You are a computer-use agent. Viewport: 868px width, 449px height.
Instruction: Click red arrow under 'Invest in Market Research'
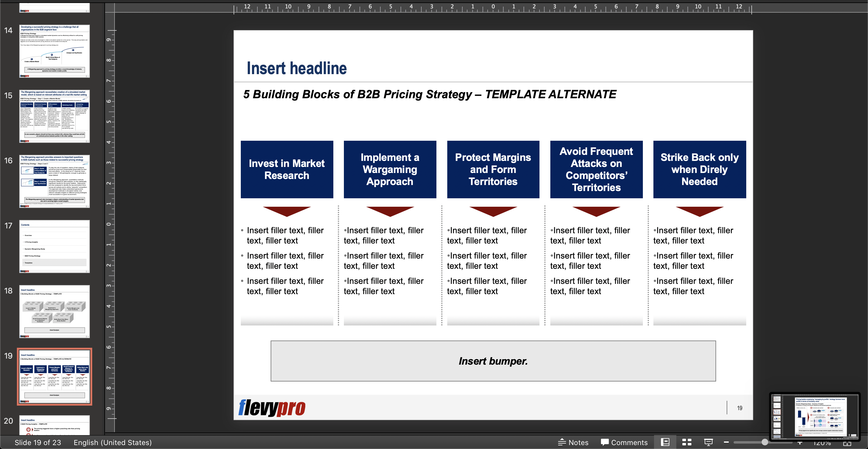(287, 212)
